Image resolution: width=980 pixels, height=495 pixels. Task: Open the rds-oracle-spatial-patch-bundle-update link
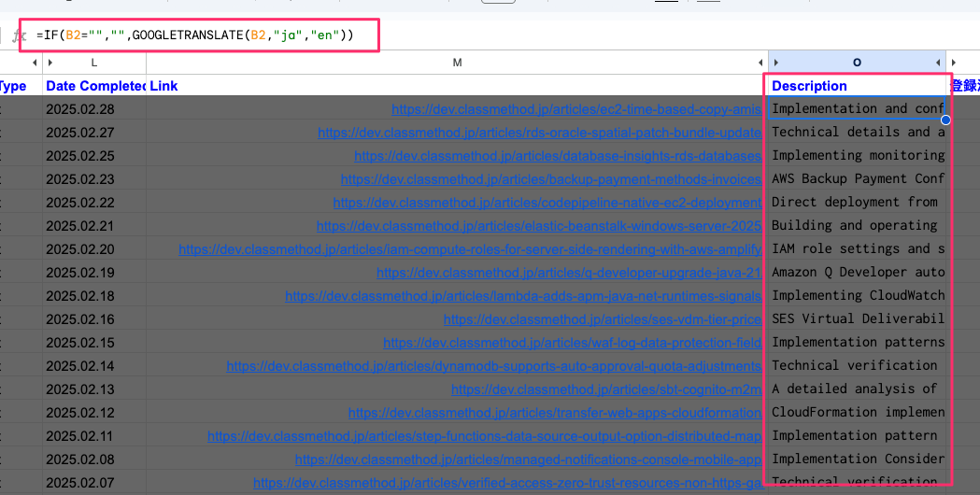coord(539,133)
